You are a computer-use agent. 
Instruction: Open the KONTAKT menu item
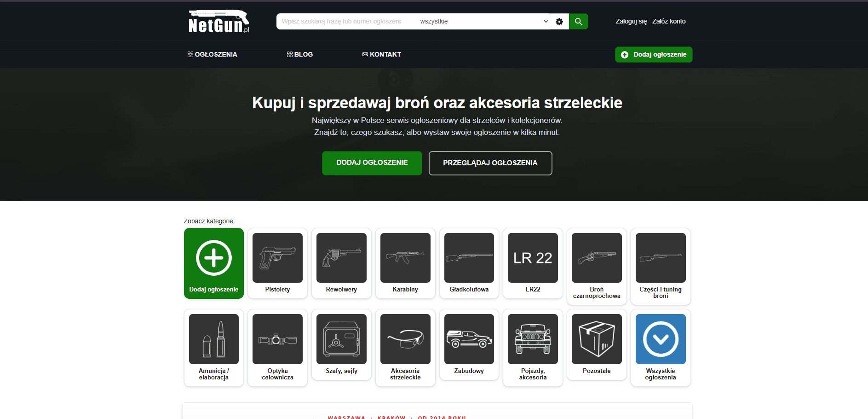click(x=382, y=54)
